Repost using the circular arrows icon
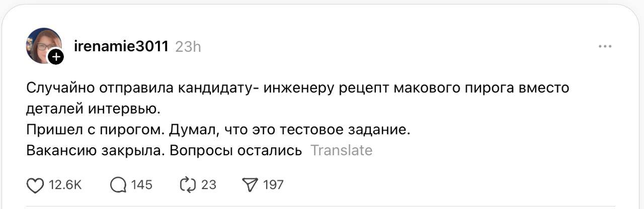Image resolution: width=644 pixels, height=209 pixels. point(187,185)
